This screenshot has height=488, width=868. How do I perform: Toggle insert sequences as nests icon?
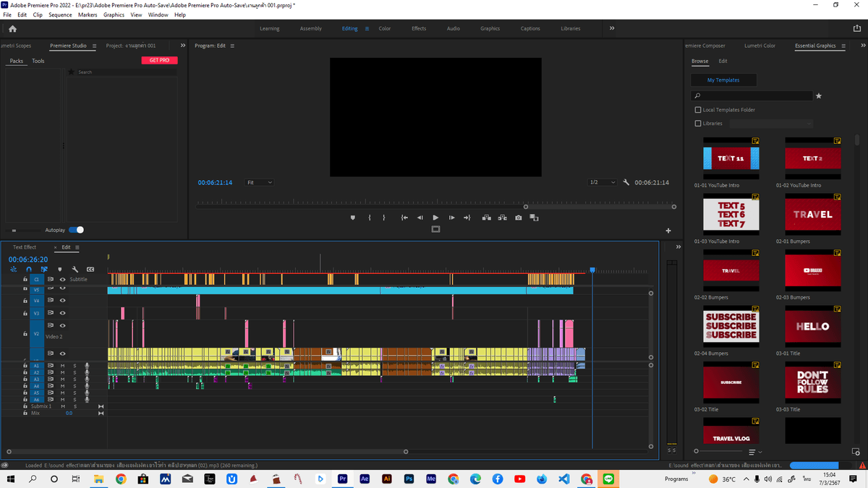click(x=14, y=270)
